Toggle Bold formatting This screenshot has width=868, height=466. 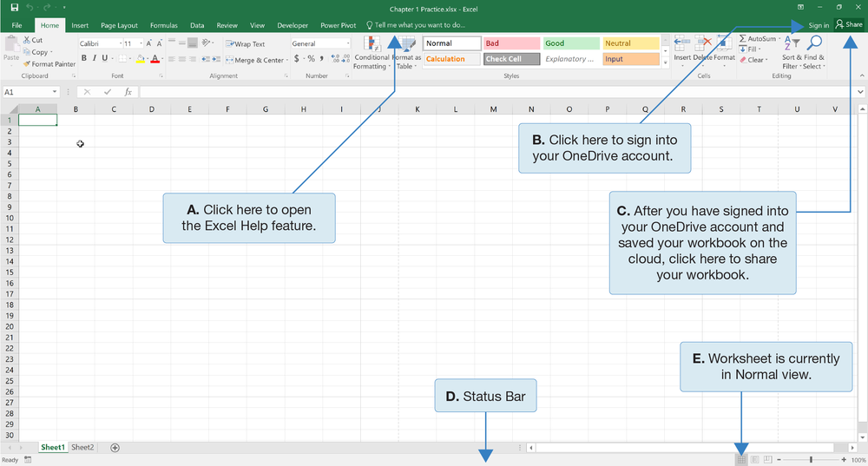point(84,59)
